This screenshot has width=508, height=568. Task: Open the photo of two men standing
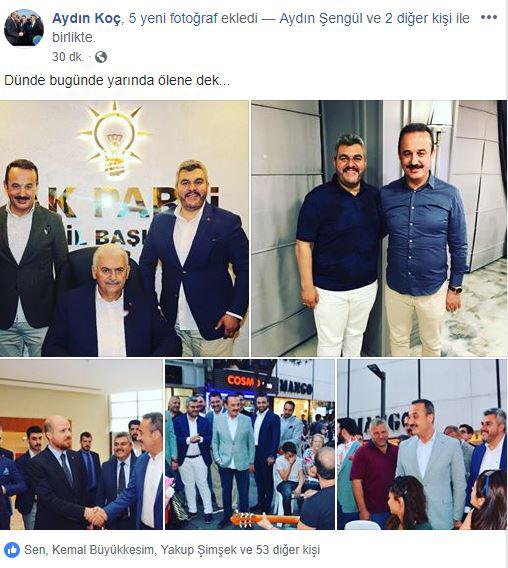click(379, 228)
